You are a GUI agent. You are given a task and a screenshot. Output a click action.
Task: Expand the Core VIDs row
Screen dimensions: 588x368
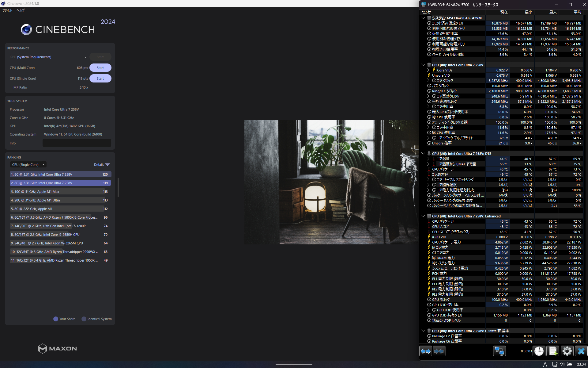pos(428,70)
